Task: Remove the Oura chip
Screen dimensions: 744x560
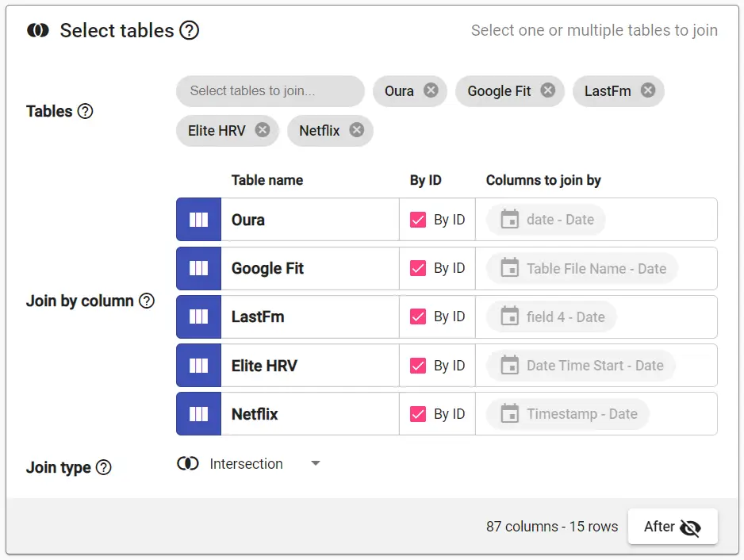Action: (431, 90)
